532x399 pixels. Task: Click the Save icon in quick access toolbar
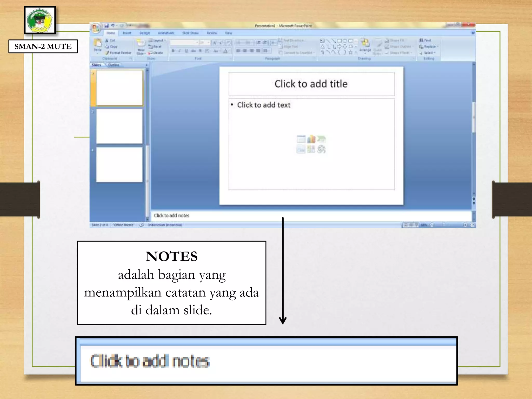point(107,25)
